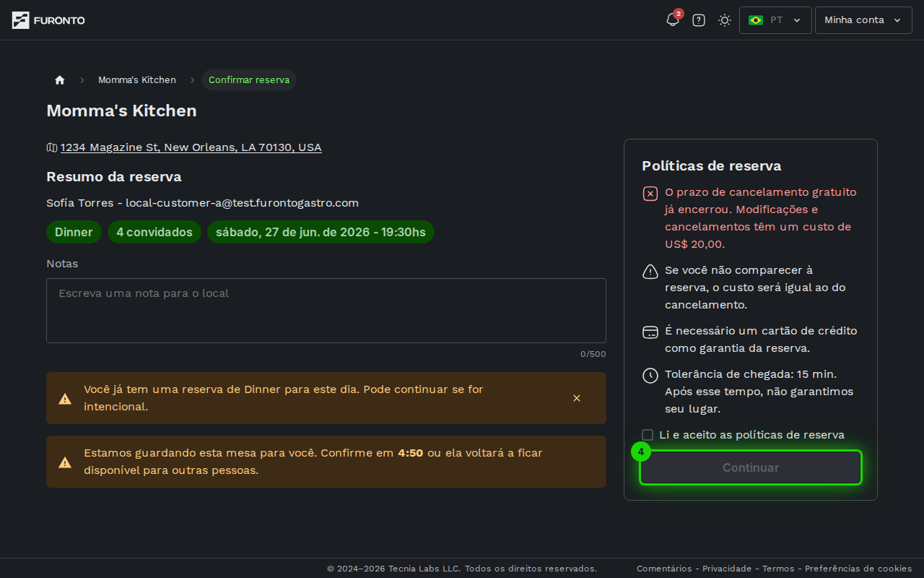Open Preferências de cookies footer link
The image size is (924, 578).
pos(858,569)
